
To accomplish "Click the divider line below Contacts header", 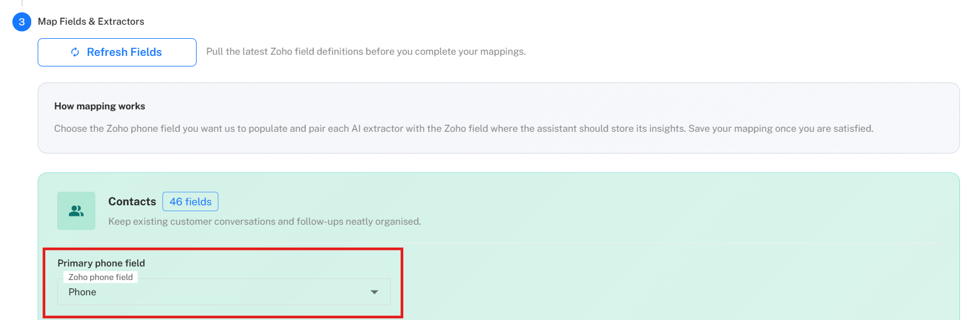I will tap(530, 243).
